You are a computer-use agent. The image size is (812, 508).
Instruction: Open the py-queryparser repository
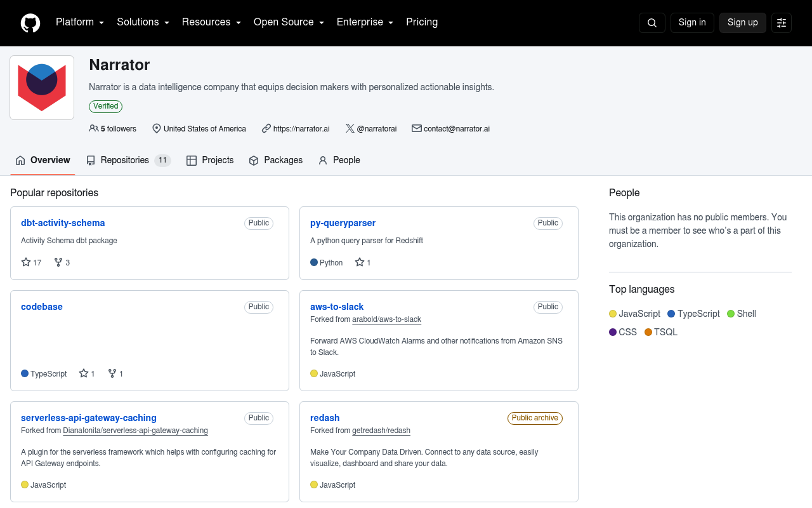click(x=343, y=223)
